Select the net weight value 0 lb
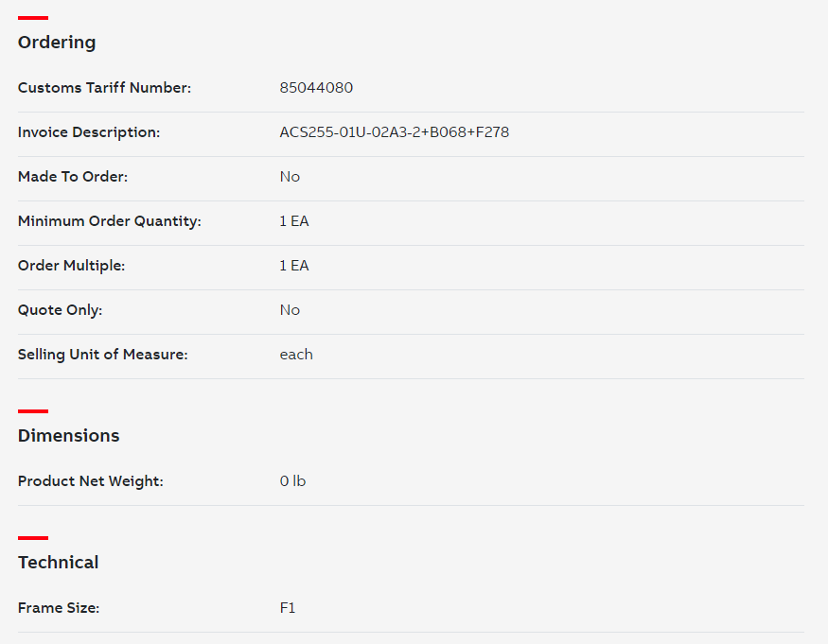The image size is (828, 644). point(292,481)
